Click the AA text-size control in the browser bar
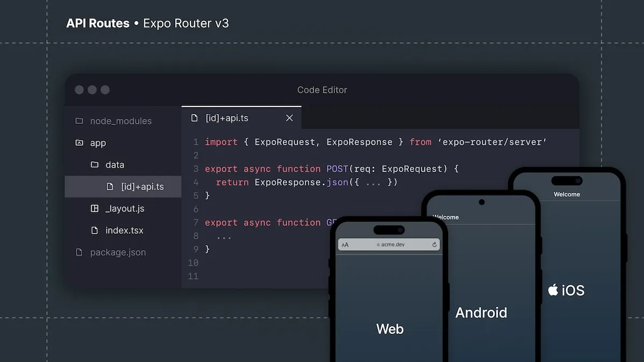 [346, 244]
